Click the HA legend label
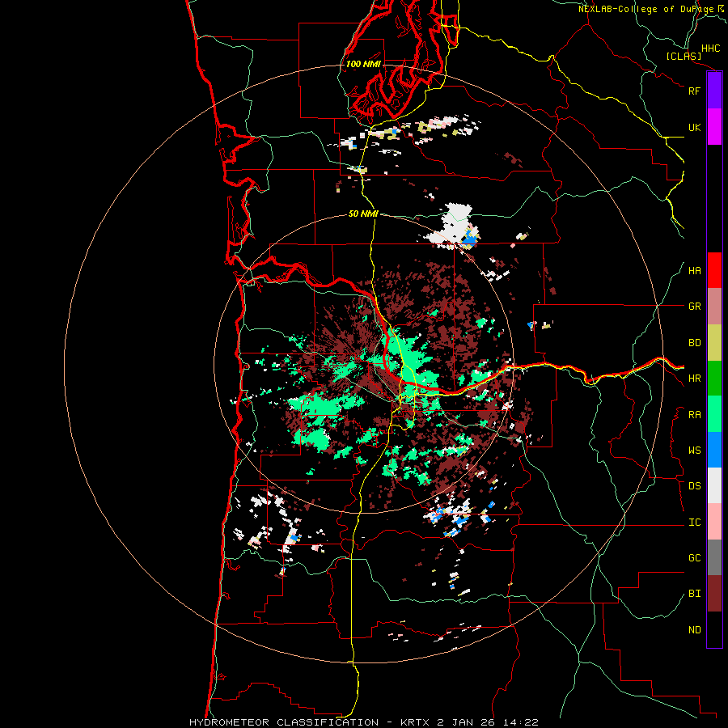Image resolution: width=728 pixels, height=728 pixels. pos(694,271)
